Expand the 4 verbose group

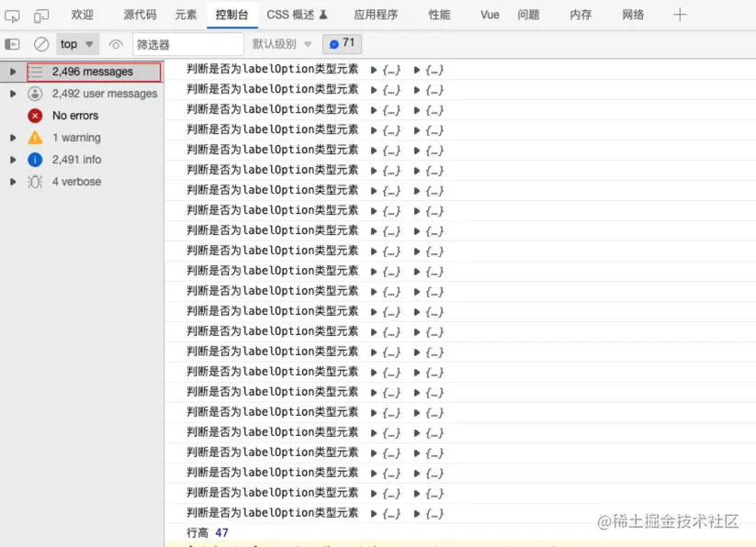tap(13, 182)
